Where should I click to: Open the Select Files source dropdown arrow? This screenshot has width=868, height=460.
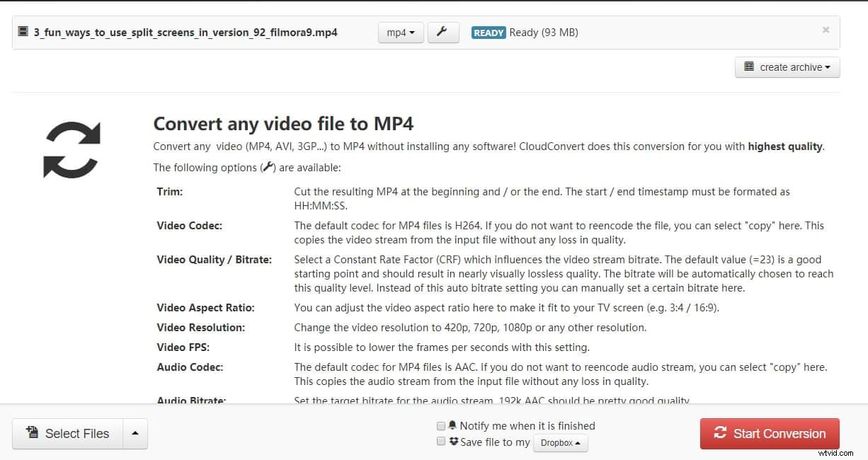[x=135, y=432]
